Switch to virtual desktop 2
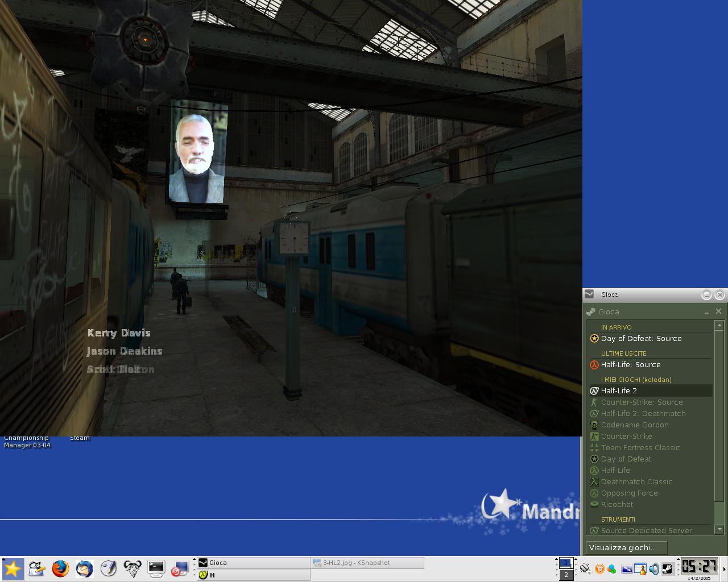 (566, 575)
